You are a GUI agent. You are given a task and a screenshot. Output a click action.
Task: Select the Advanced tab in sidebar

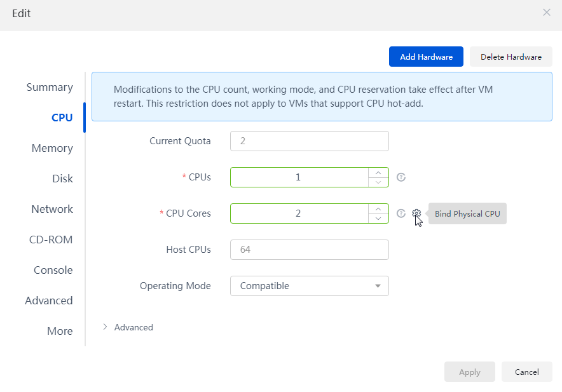(x=49, y=301)
